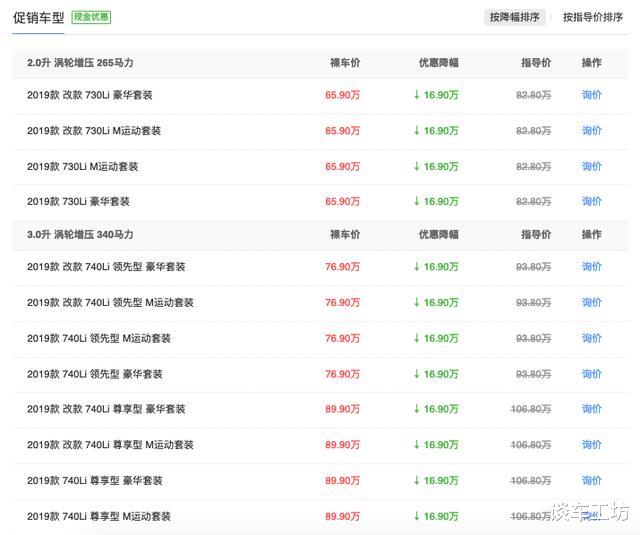Open the 促销车型 tab
640x535 pixels.
pos(38,18)
